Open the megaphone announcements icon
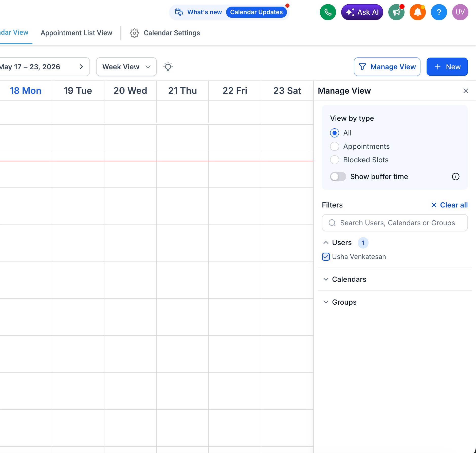Viewport: 476px width, 453px height. pyautogui.click(x=396, y=12)
